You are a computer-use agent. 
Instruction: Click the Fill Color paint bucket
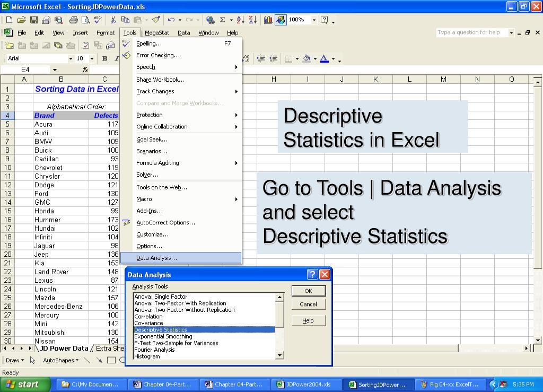coord(306,58)
